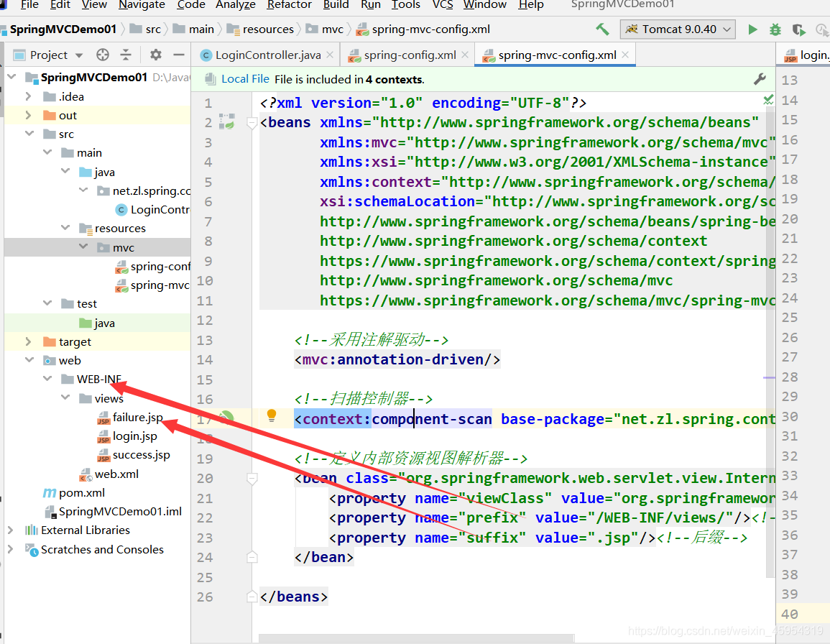Open the Refactor menu

pos(290,5)
